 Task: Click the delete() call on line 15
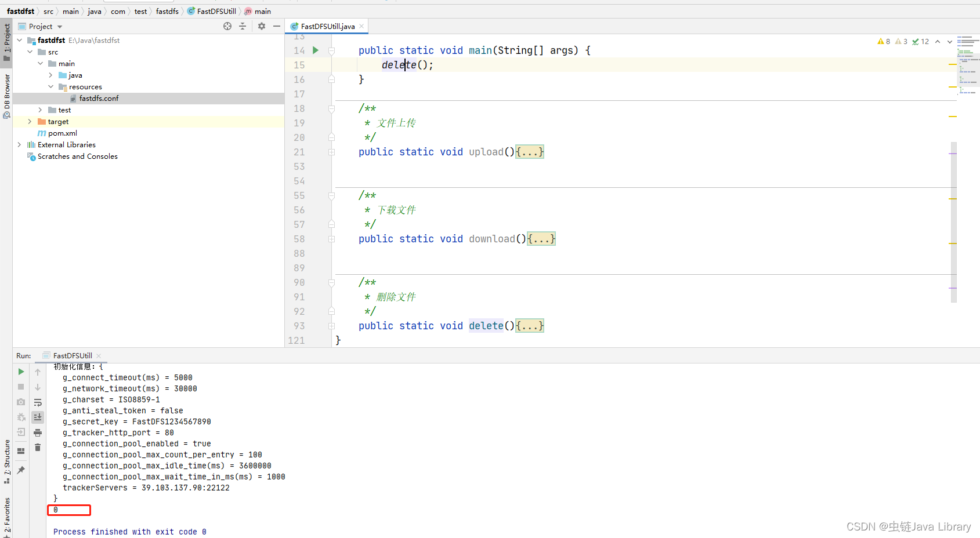(407, 65)
